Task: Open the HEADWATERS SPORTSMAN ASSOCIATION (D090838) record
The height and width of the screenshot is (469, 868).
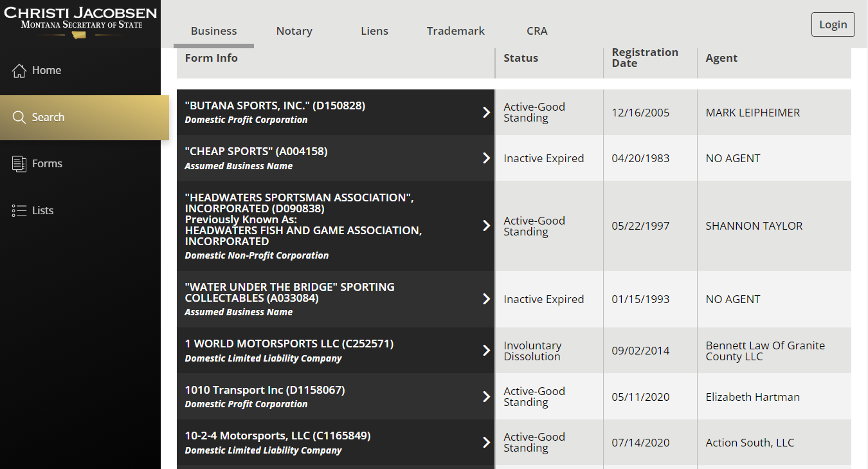Action: [336, 226]
